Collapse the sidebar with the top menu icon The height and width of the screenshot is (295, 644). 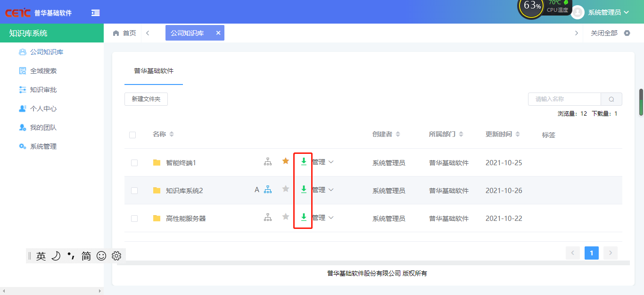tap(95, 12)
